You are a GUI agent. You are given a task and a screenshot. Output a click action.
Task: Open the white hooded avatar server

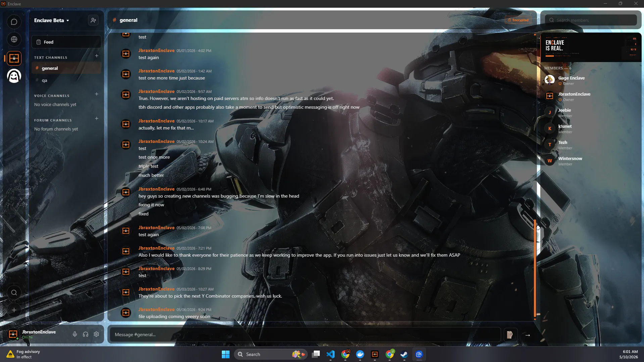14,76
